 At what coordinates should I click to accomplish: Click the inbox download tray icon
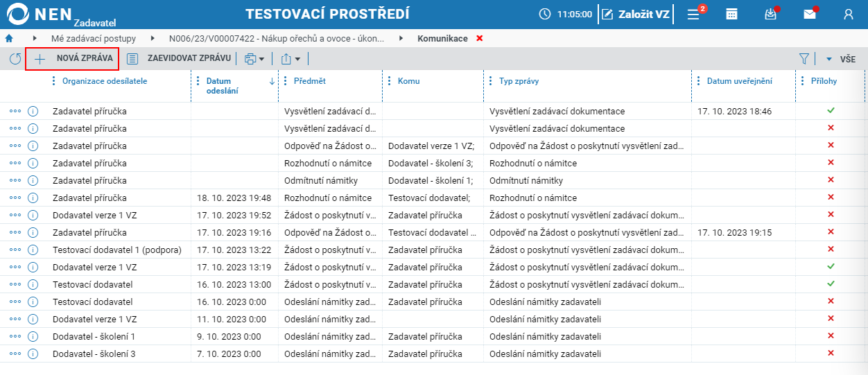770,14
